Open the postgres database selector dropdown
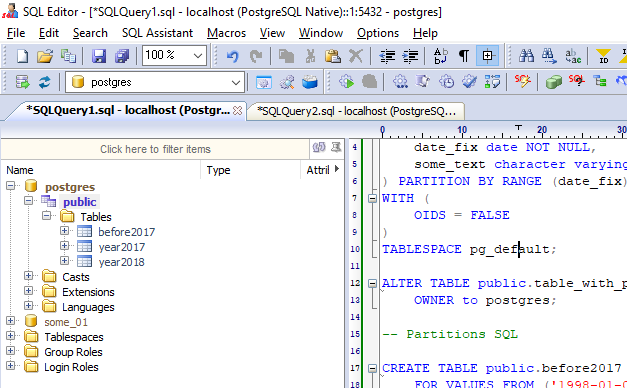Screen dimensions: 627x388 [236, 83]
